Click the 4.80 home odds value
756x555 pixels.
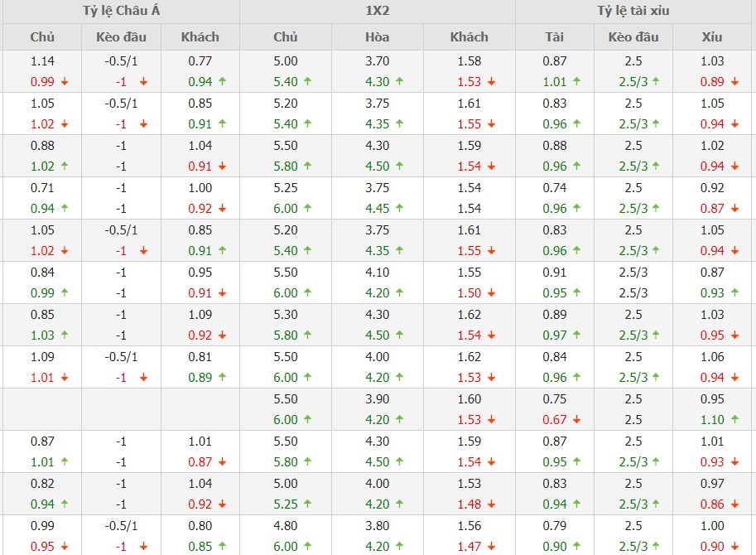click(286, 526)
